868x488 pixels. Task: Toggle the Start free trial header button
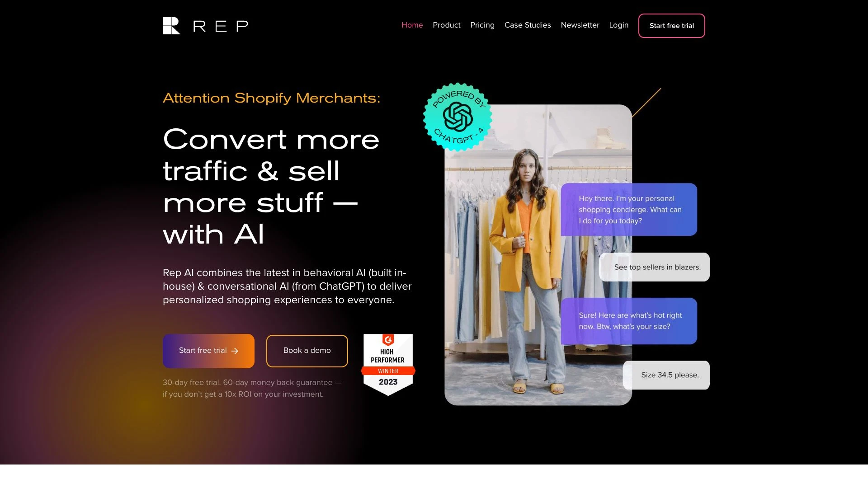(x=671, y=25)
